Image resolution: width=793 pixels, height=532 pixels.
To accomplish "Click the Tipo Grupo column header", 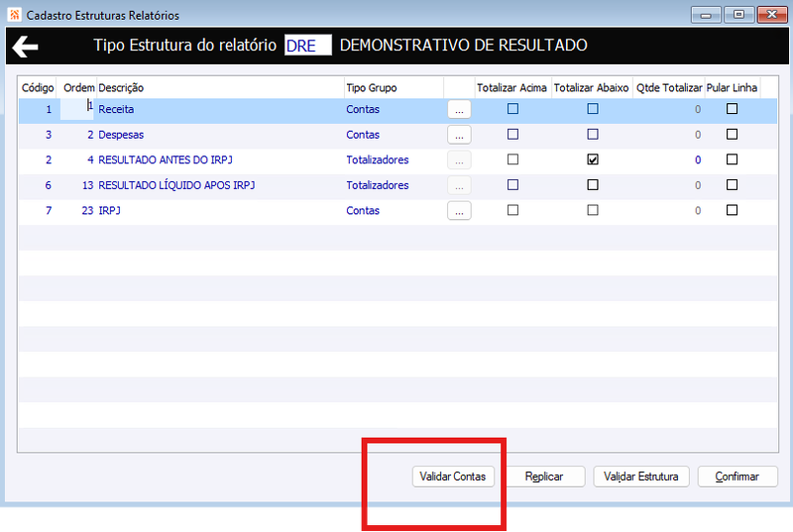I will tap(394, 88).
